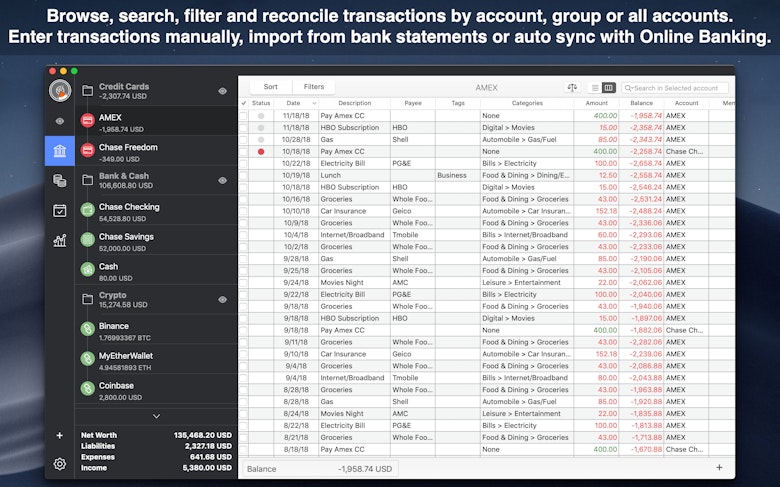780x487 pixels.
Task: Select the Accounts bank icon in sidebar
Action: pyautogui.click(x=60, y=151)
